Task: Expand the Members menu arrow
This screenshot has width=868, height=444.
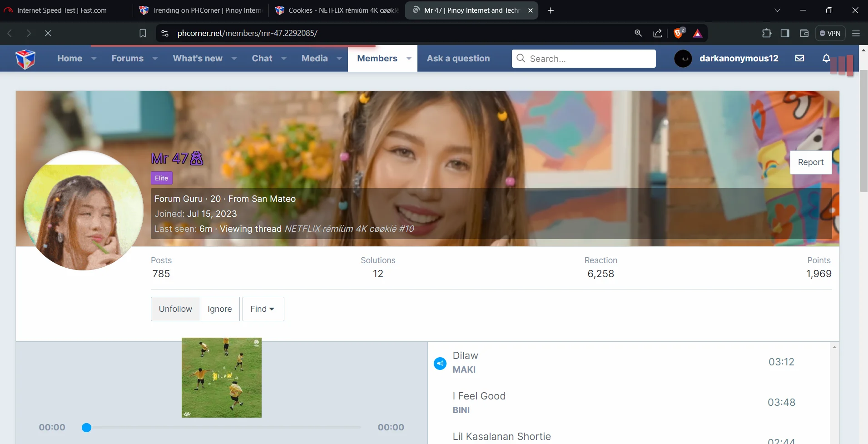Action: [409, 58]
